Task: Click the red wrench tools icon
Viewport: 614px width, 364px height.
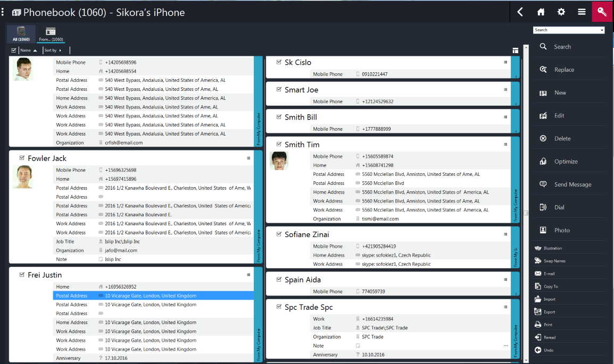Action: (602, 12)
